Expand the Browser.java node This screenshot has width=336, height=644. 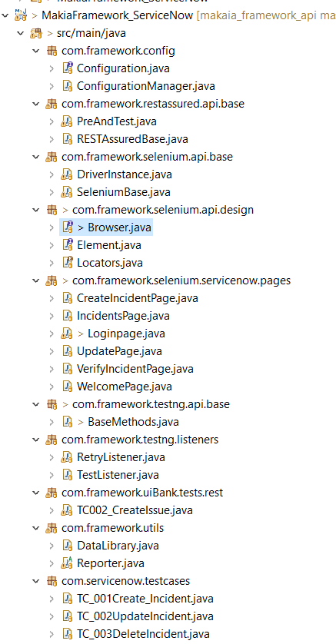[x=52, y=227]
